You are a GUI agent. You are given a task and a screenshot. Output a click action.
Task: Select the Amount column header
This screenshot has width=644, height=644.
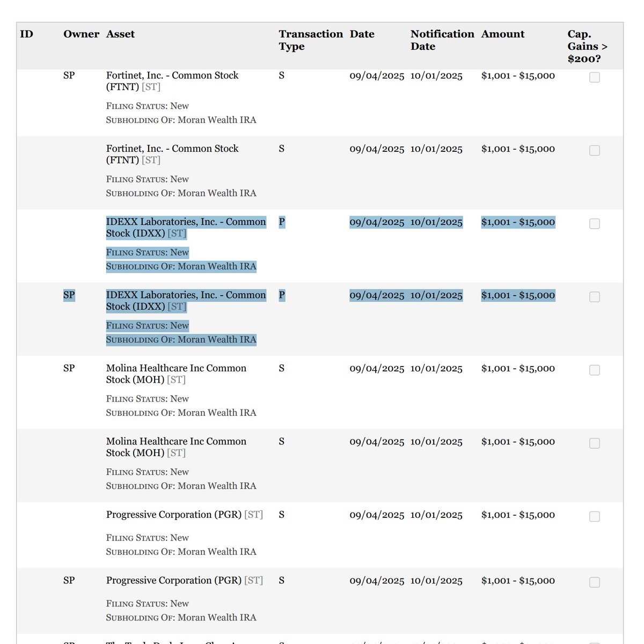pyautogui.click(x=503, y=34)
